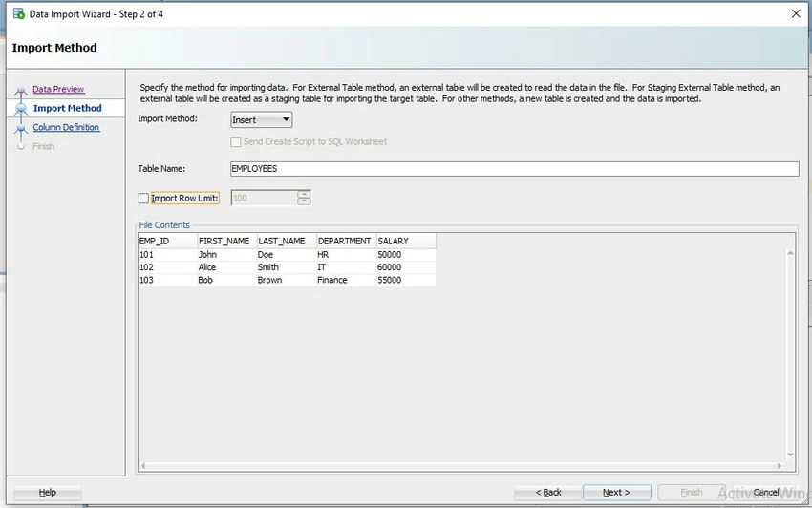Image resolution: width=812 pixels, height=508 pixels.
Task: Increase the row limit spinner value
Action: coord(304,194)
